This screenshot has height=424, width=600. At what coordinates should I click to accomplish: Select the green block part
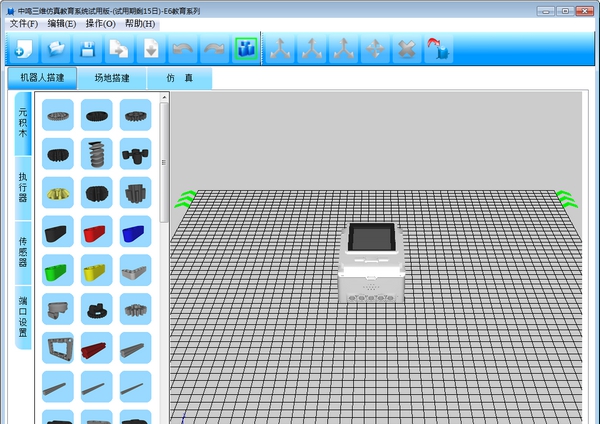tap(58, 270)
